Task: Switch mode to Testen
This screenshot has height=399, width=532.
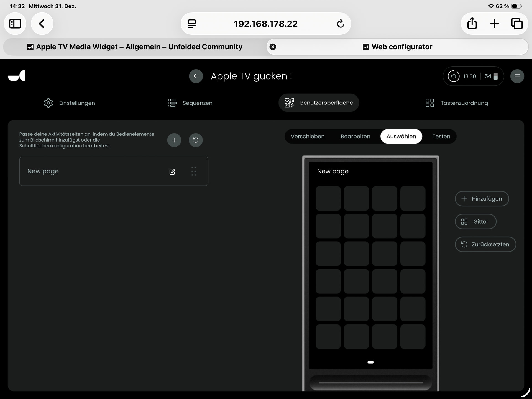Action: tap(441, 136)
